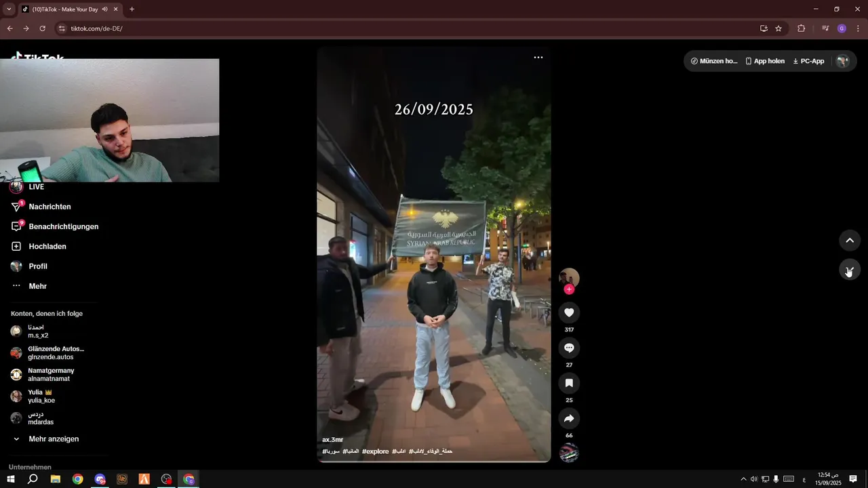Share the video with the arrow icon
The image size is (868, 488).
coord(569,418)
